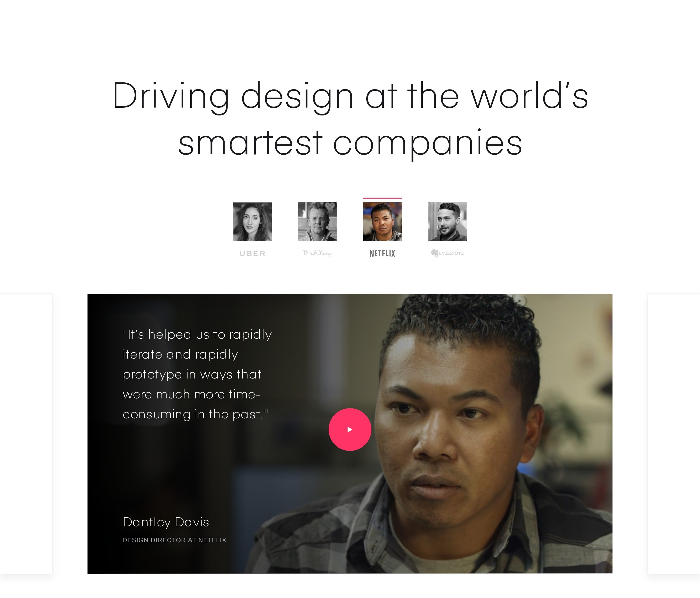Image resolution: width=700 pixels, height=598 pixels.
Task: Click "Design Director at Netflix" caption
Action: [174, 540]
